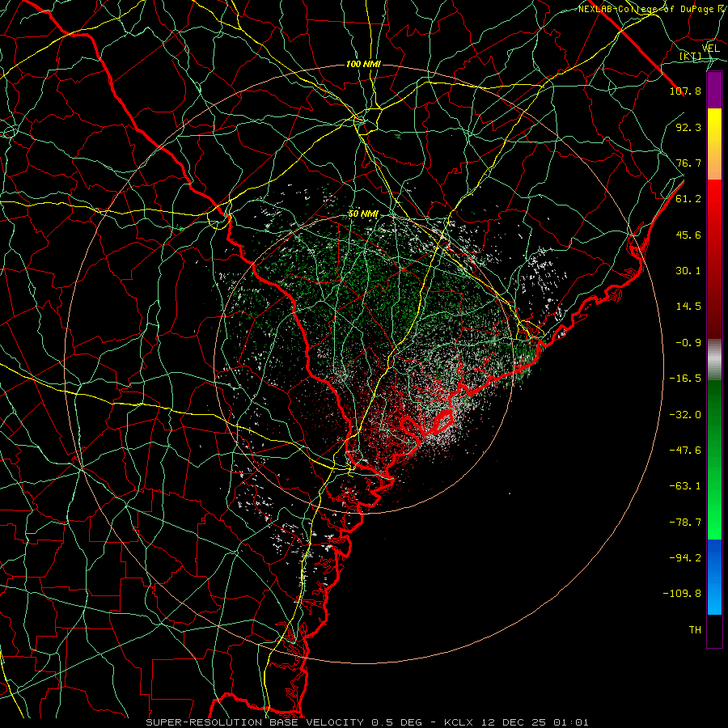Image resolution: width=728 pixels, height=728 pixels.
Task: Click the 100 NMI range ring label
Action: [363, 64]
